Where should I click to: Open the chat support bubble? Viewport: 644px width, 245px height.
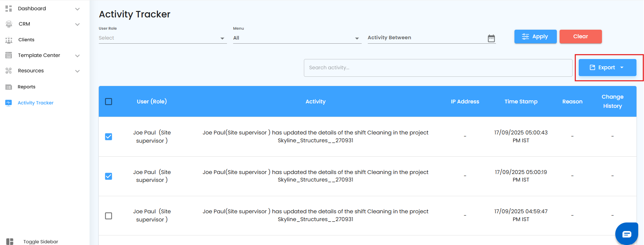(x=627, y=234)
